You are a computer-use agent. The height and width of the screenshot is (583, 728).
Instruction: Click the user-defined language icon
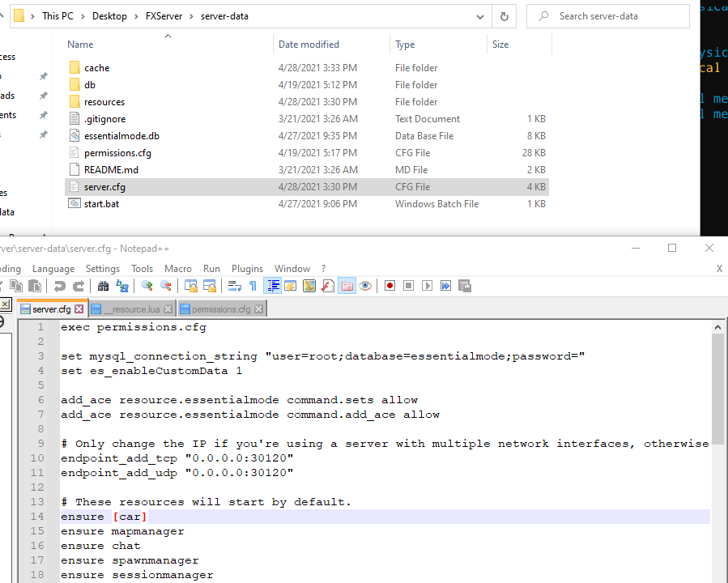point(291,286)
